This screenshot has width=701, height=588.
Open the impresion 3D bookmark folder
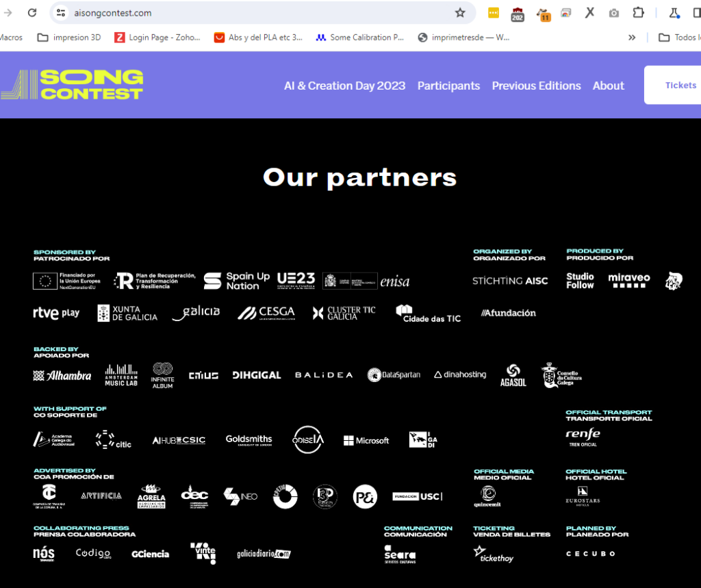tap(69, 38)
